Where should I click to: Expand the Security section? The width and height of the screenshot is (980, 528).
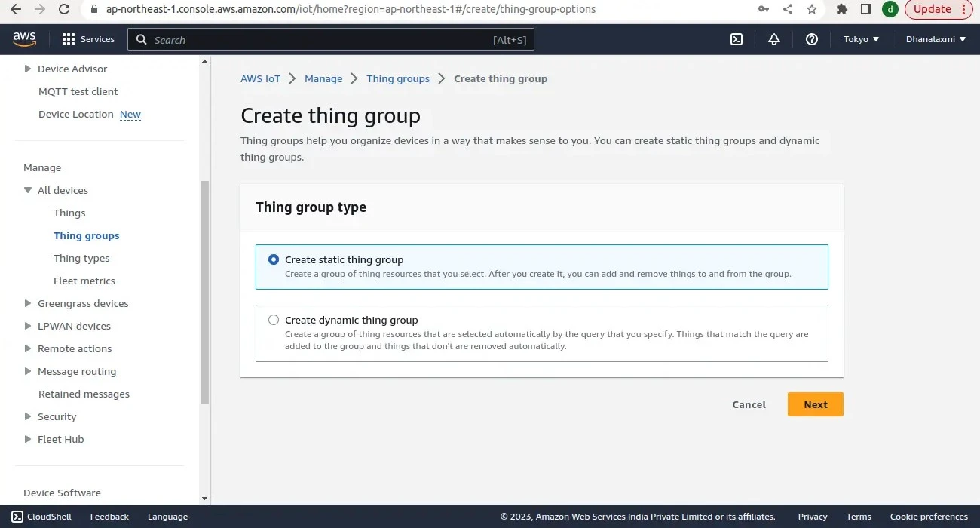click(x=28, y=416)
